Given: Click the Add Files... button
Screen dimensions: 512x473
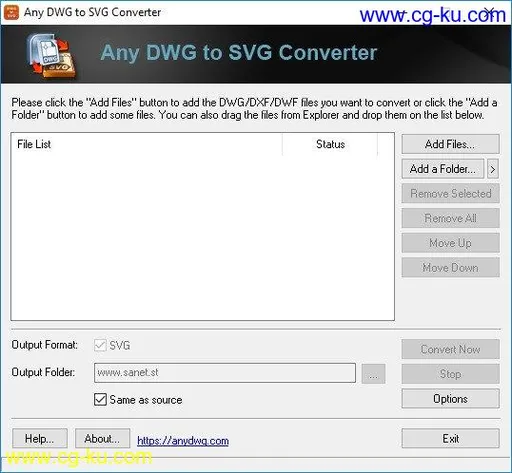Looking at the screenshot, I should [x=450, y=144].
